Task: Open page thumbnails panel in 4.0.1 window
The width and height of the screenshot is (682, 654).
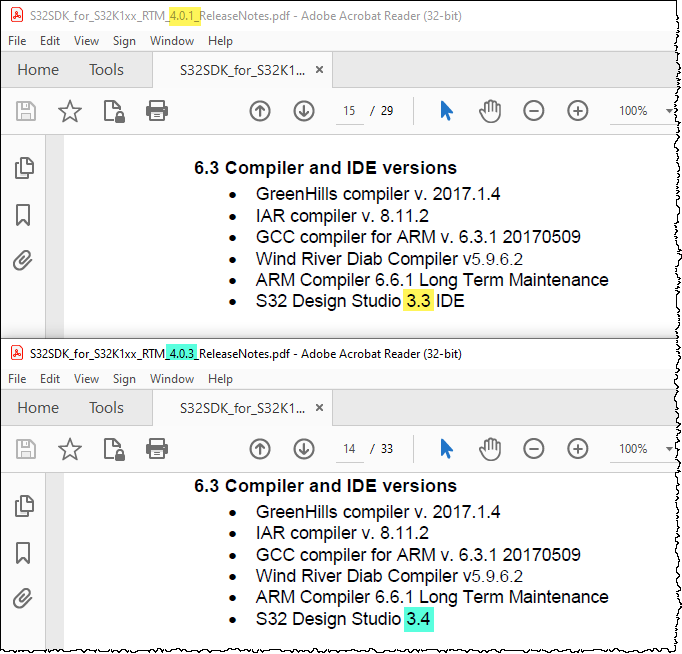Action: click(x=24, y=168)
